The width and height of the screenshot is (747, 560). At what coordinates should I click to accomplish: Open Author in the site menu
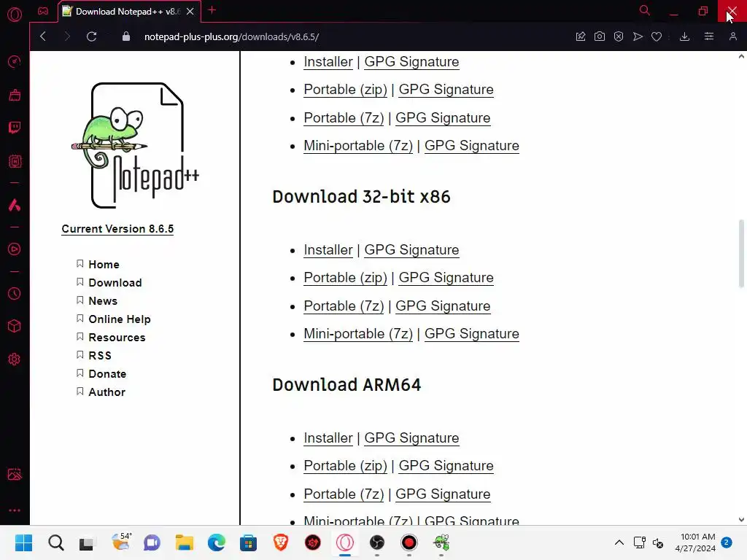(x=107, y=392)
